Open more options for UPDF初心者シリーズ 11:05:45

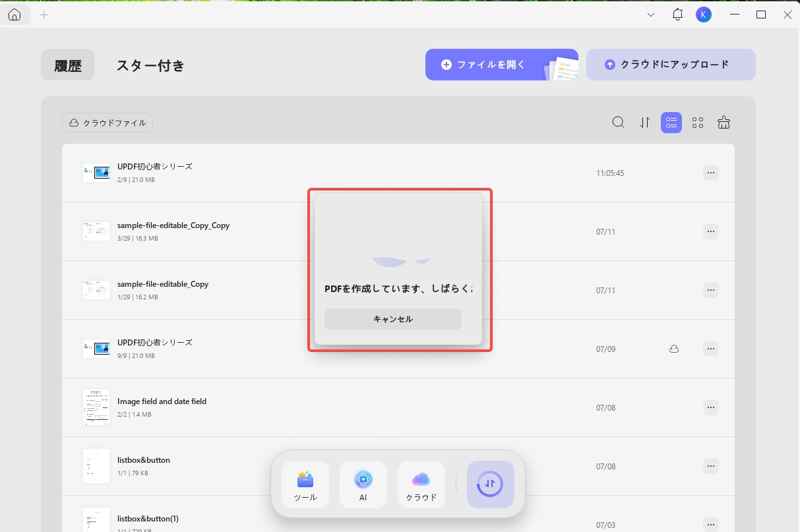710,173
